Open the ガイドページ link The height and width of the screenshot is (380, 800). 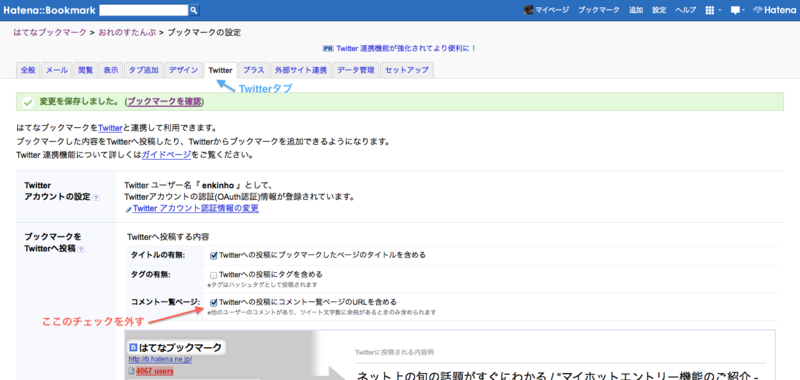click(x=167, y=154)
